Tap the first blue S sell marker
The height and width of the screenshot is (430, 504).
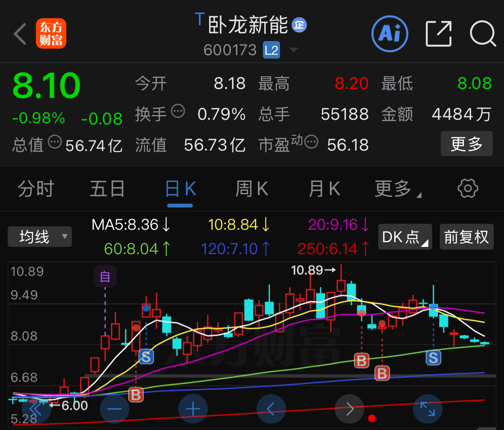(x=146, y=356)
